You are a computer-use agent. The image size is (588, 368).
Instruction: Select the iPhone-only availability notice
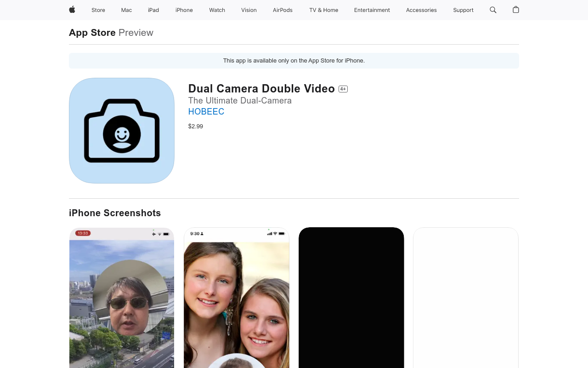(294, 61)
